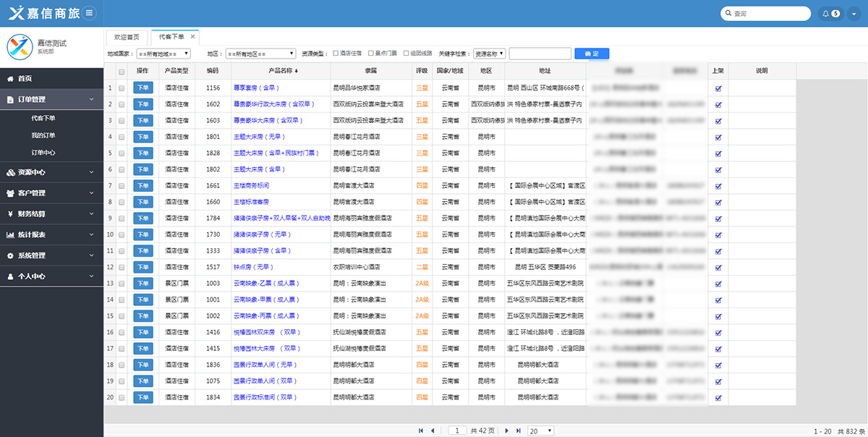
Task: Click the 财务结算 yen icon
Action: (10, 213)
